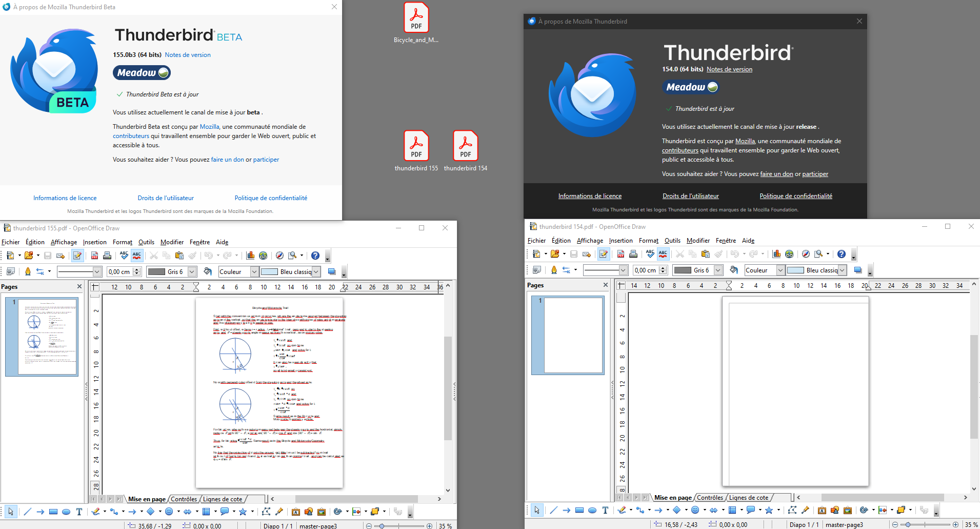Click the zoom-in plus button in thunderbird 155.pdf window
Image resolution: width=980 pixels, height=529 pixels.
(x=429, y=526)
